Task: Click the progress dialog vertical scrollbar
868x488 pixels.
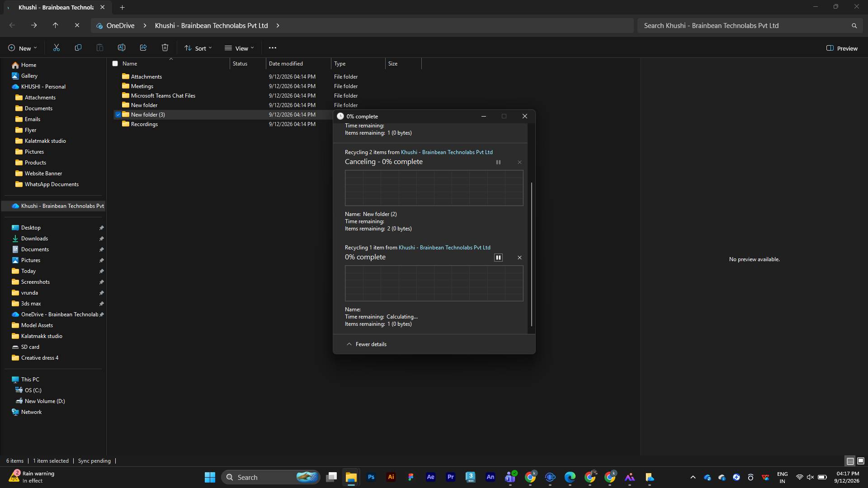Action: pos(532,254)
